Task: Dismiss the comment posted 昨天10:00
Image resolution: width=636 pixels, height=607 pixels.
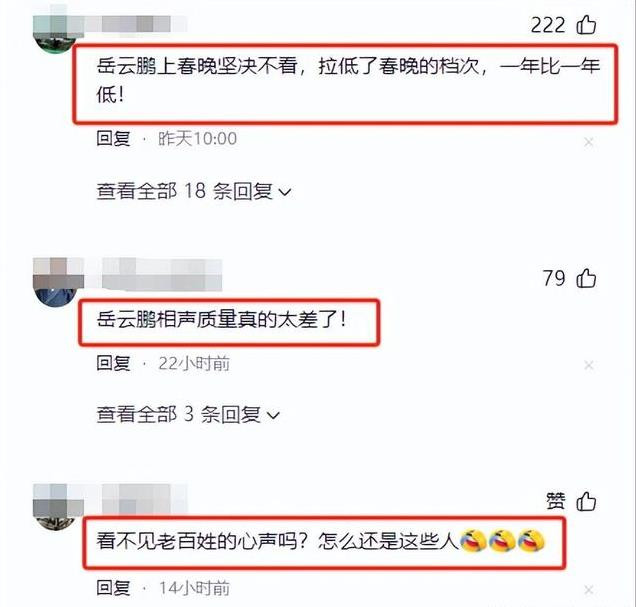Action: click(x=589, y=142)
